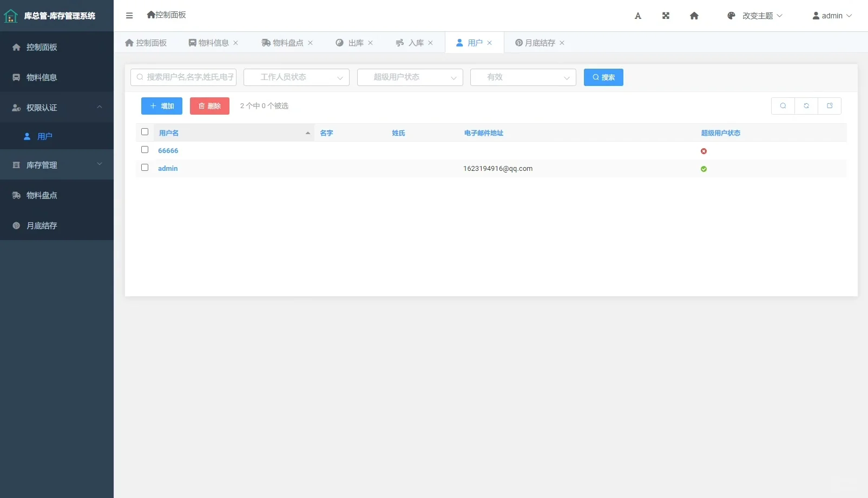Click the home icon in top bar
This screenshot has height=498, width=868.
(x=693, y=16)
